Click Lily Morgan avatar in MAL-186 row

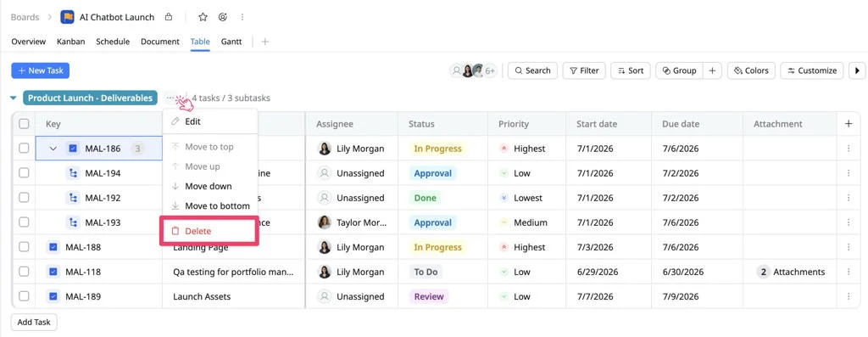click(325, 149)
